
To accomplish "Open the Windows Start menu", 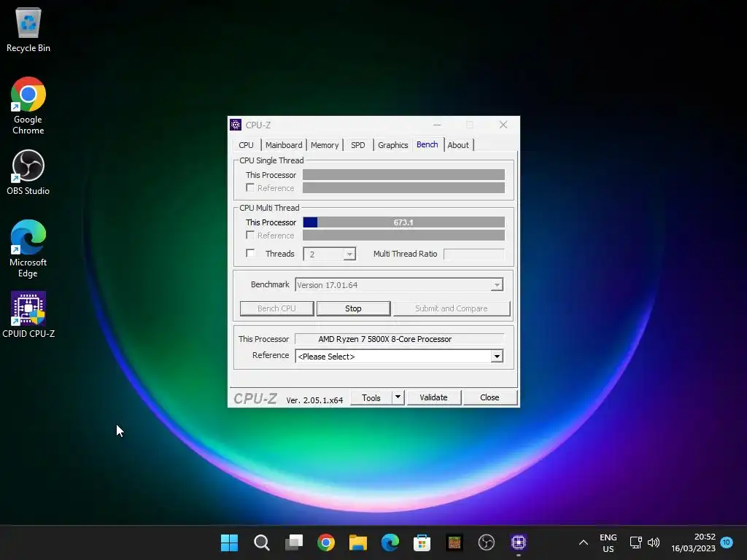I will click(x=229, y=542).
